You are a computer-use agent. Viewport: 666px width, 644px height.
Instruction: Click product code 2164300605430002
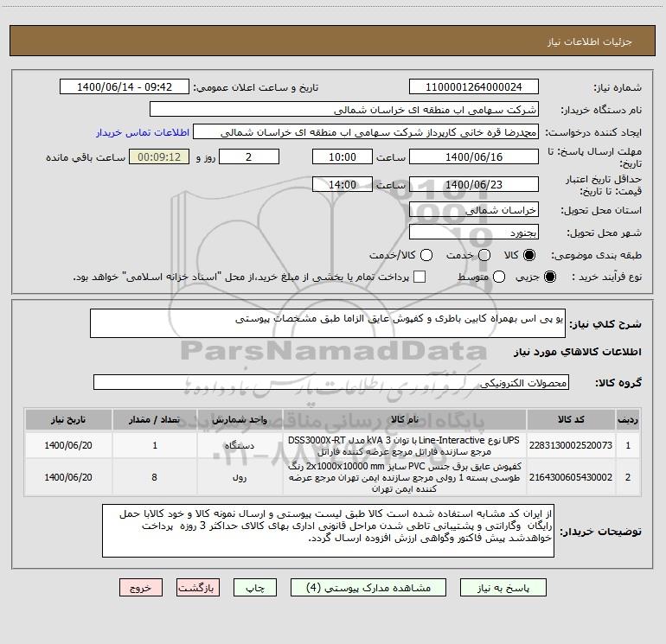click(571, 477)
